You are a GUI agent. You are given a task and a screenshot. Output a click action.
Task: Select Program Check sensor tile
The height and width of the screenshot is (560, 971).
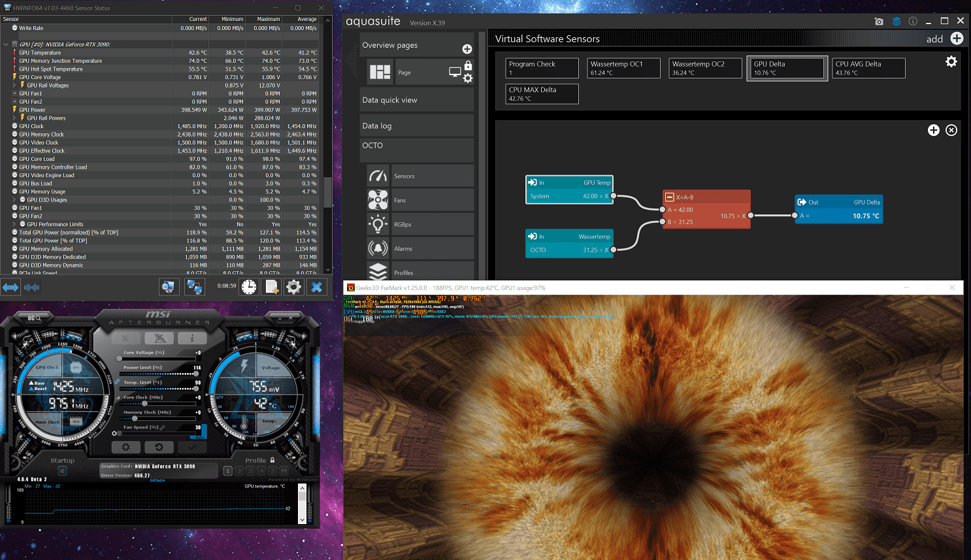(x=542, y=68)
